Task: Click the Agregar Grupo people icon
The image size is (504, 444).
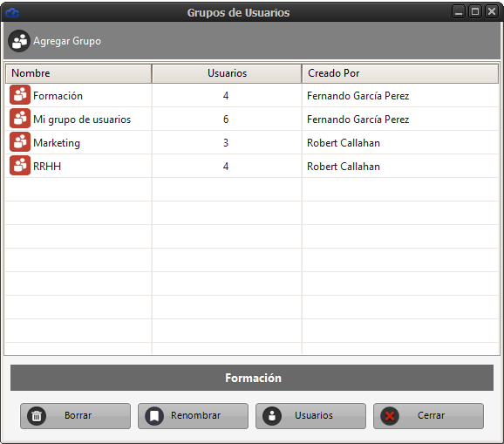Action: click(x=19, y=41)
